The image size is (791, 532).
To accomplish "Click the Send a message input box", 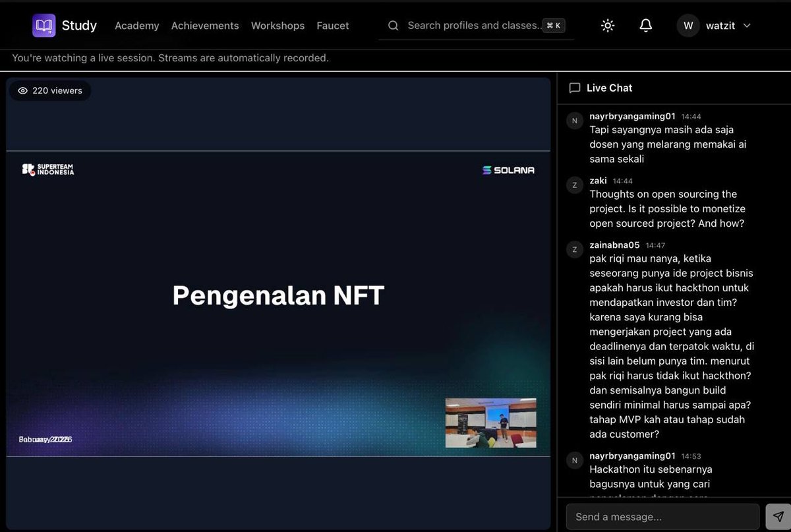I will (x=662, y=516).
